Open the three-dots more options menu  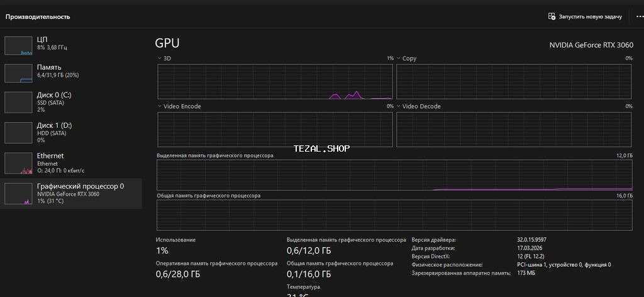640,16
